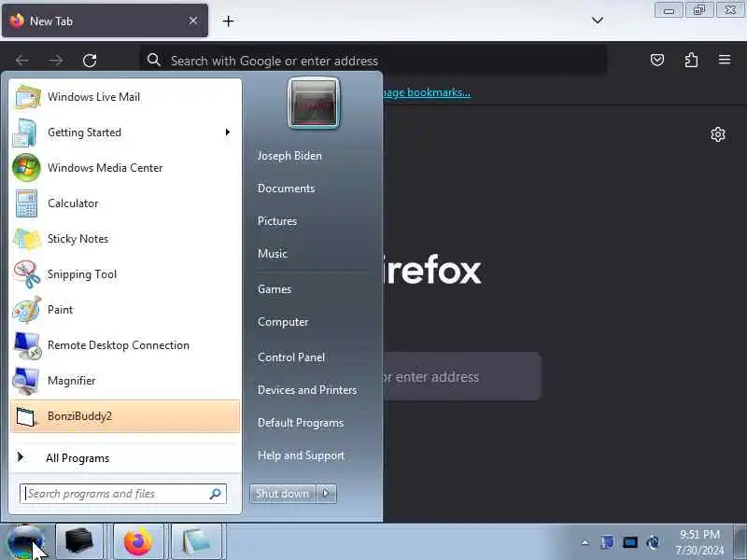The image size is (747, 560).
Task: Open Windows Live Mail icon
Action: (27, 97)
